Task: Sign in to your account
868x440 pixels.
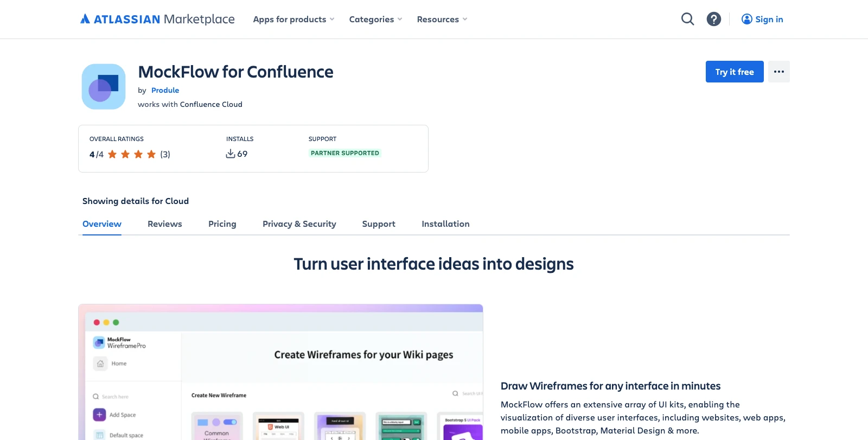Action: [x=762, y=20]
